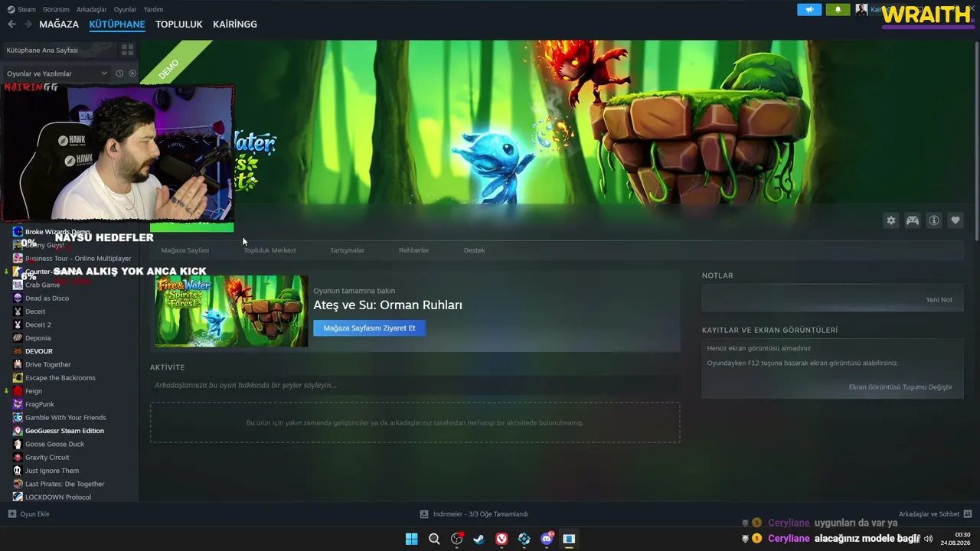Click the FragPunk game icon
The image size is (980, 551).
pyautogui.click(x=18, y=404)
